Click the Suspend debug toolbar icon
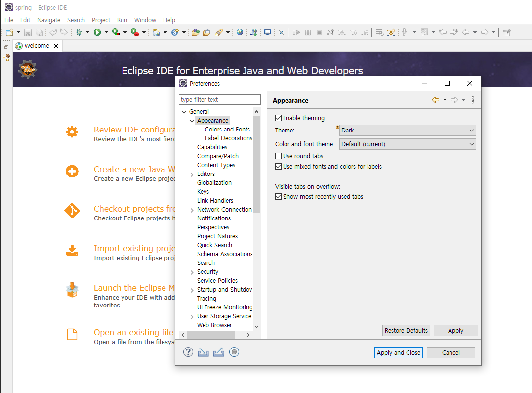 coord(308,32)
